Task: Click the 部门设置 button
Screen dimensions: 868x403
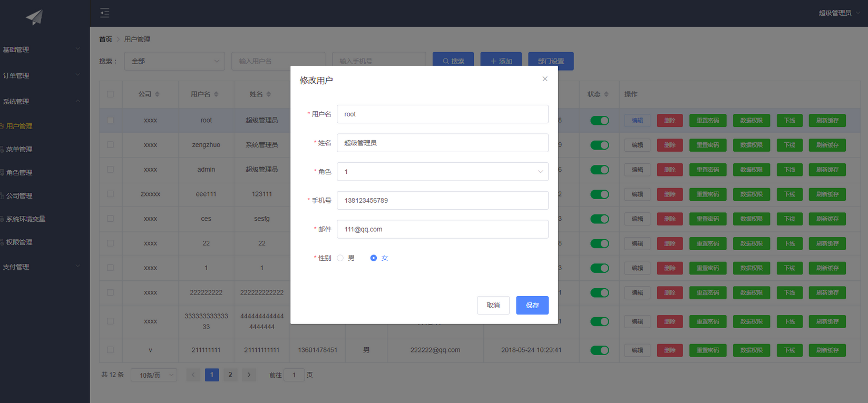Action: click(551, 61)
